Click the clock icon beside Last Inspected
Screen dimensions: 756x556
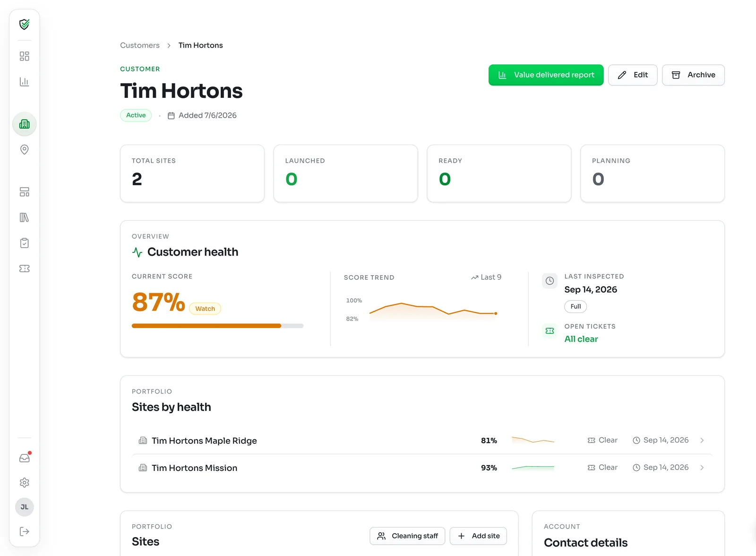pyautogui.click(x=550, y=281)
